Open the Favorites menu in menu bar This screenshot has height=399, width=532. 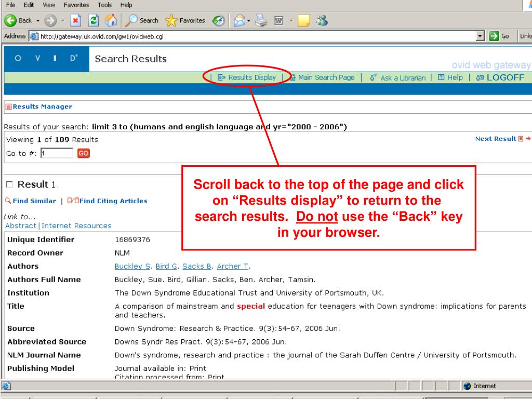(x=76, y=5)
